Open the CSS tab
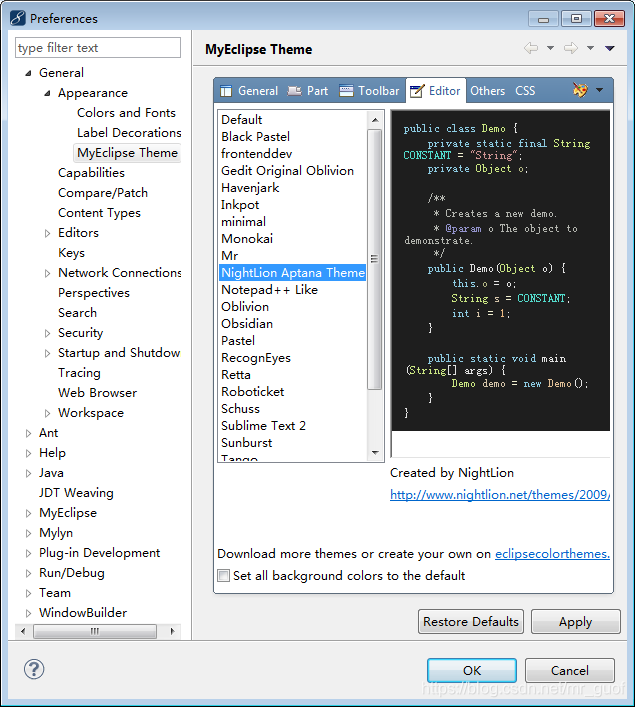This screenshot has width=635, height=707. [x=525, y=91]
